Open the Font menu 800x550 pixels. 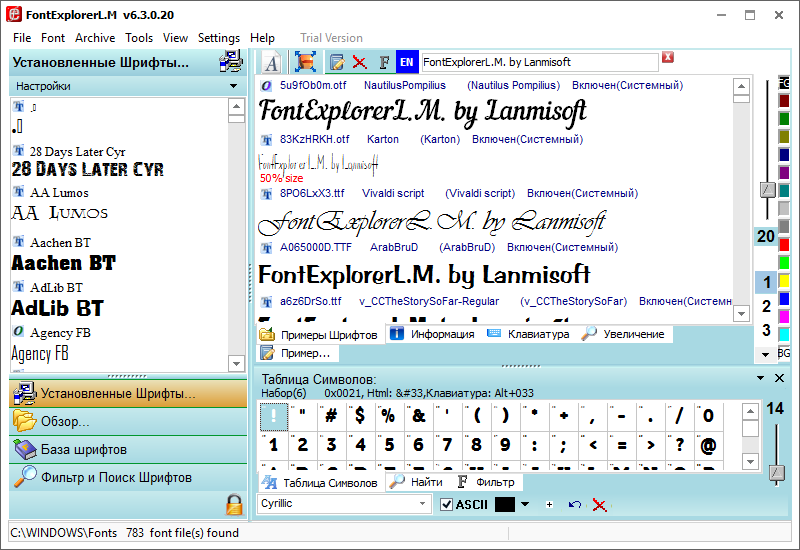[53, 38]
